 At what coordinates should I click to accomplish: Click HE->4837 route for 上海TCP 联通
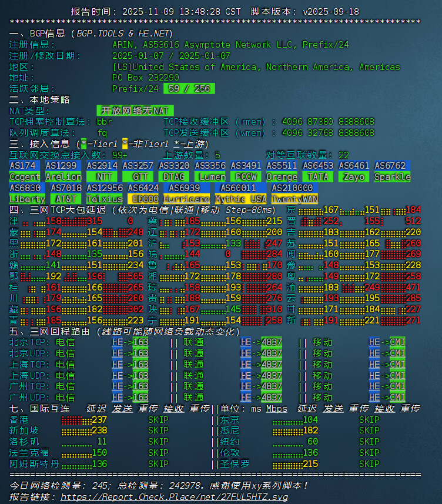click(x=261, y=364)
